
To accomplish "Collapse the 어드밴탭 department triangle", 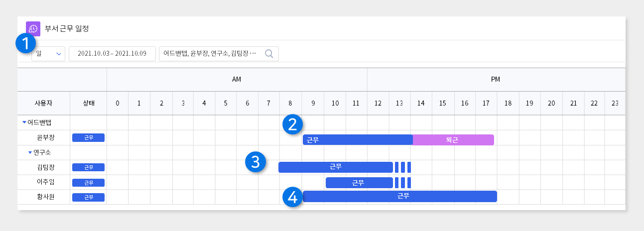I will pos(24,122).
